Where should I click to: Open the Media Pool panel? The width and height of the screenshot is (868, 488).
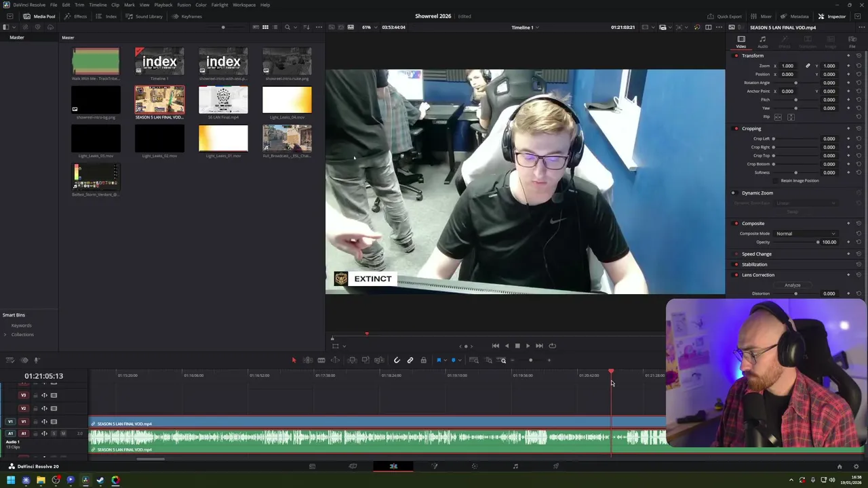40,16
